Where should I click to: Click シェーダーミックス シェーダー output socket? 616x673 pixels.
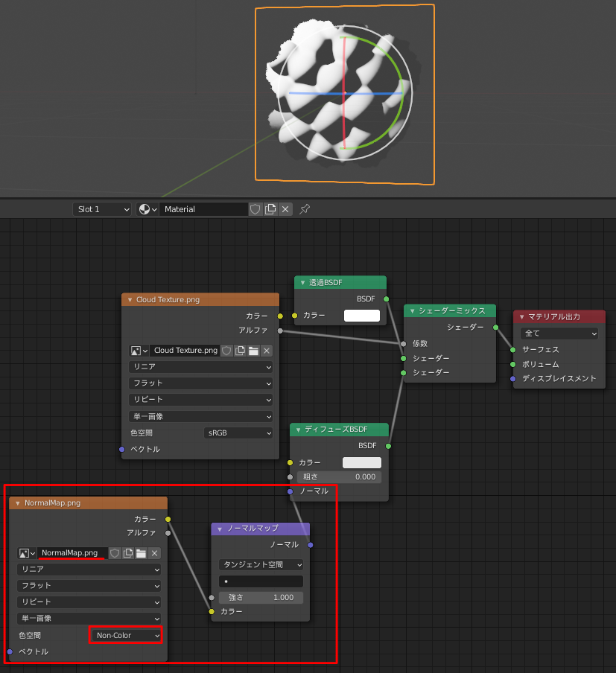(496, 328)
